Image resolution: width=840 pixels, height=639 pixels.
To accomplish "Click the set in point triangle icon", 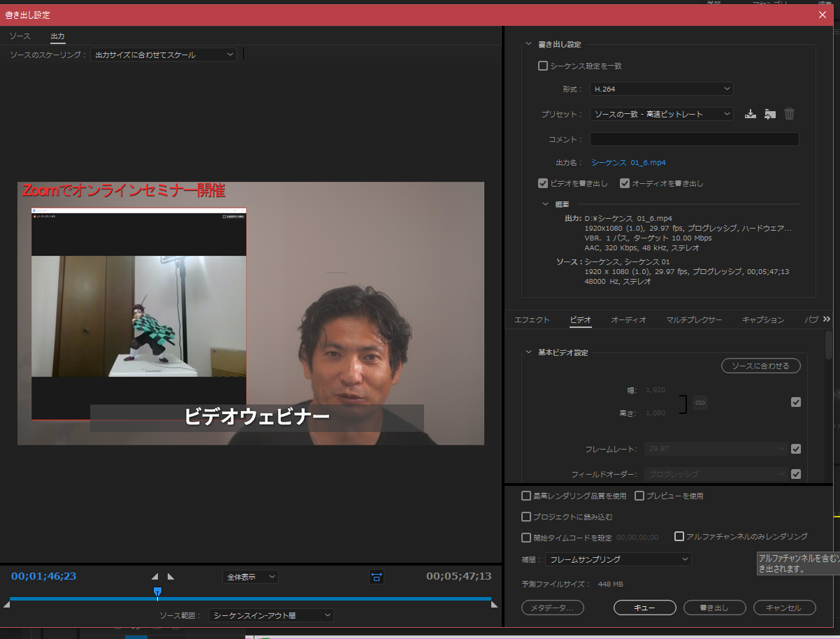I will tap(155, 577).
